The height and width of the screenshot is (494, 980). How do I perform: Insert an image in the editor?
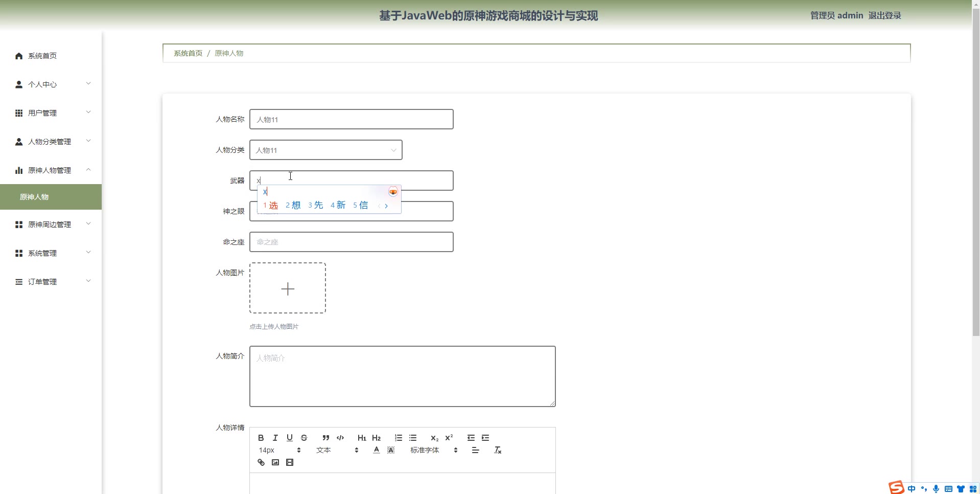coord(275,462)
